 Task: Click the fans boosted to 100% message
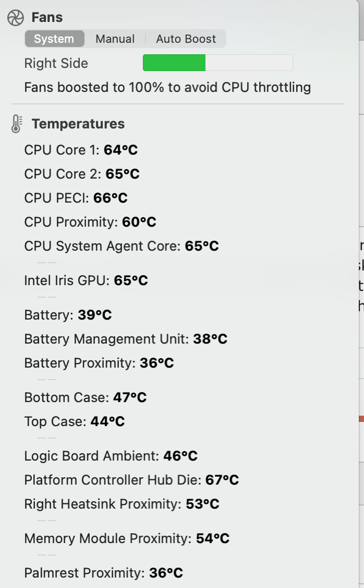[167, 87]
